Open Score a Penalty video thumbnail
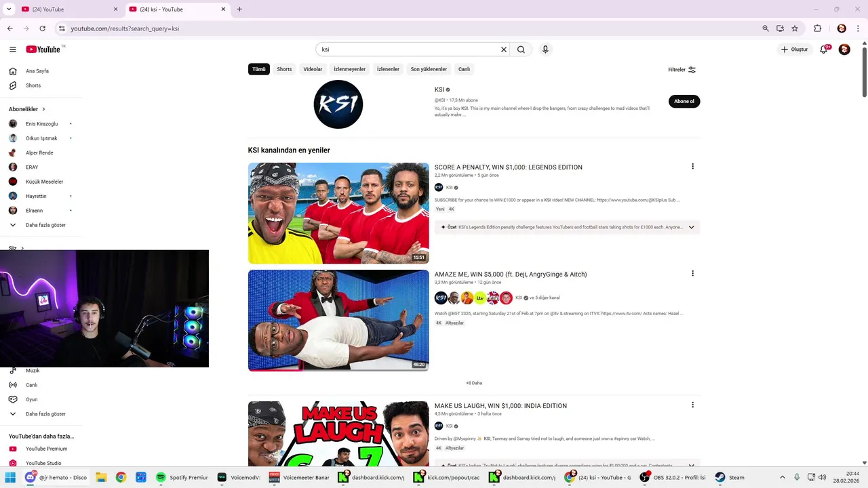 (338, 213)
